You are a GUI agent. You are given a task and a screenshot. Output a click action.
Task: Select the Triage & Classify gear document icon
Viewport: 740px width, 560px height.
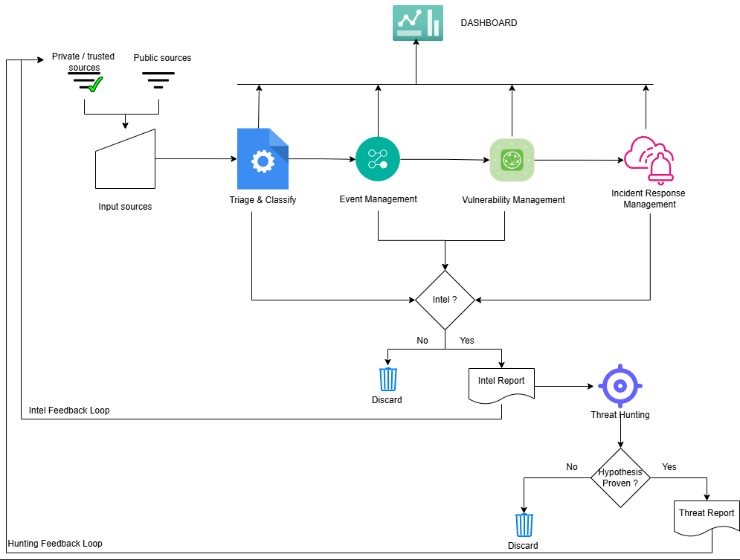click(x=263, y=159)
